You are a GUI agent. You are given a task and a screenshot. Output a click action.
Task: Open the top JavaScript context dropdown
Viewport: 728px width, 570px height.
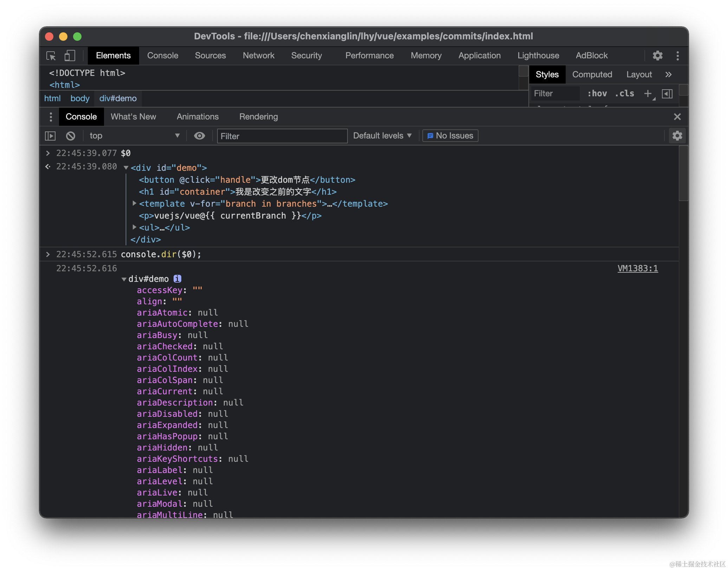[x=134, y=136]
